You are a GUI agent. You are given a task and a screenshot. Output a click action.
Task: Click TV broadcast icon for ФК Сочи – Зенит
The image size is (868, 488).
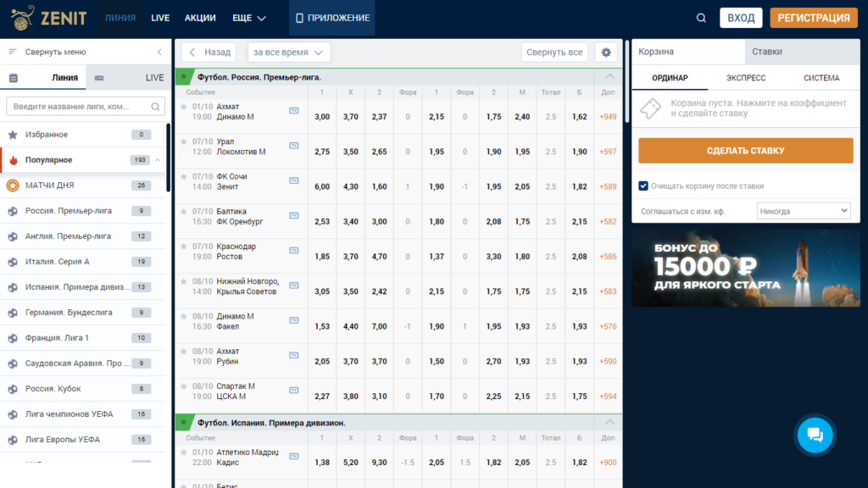[x=294, y=180]
